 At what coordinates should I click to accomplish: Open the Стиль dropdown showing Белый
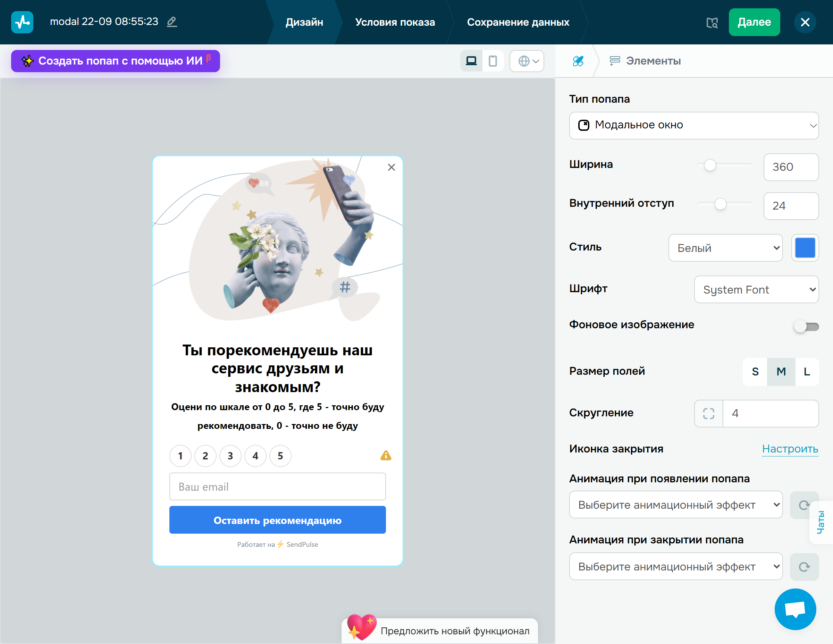[x=725, y=248]
